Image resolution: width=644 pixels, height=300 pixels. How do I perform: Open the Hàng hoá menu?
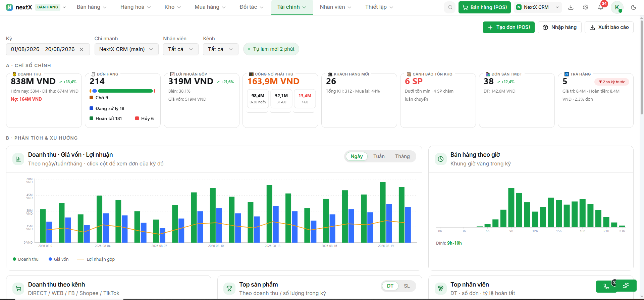[x=136, y=7]
